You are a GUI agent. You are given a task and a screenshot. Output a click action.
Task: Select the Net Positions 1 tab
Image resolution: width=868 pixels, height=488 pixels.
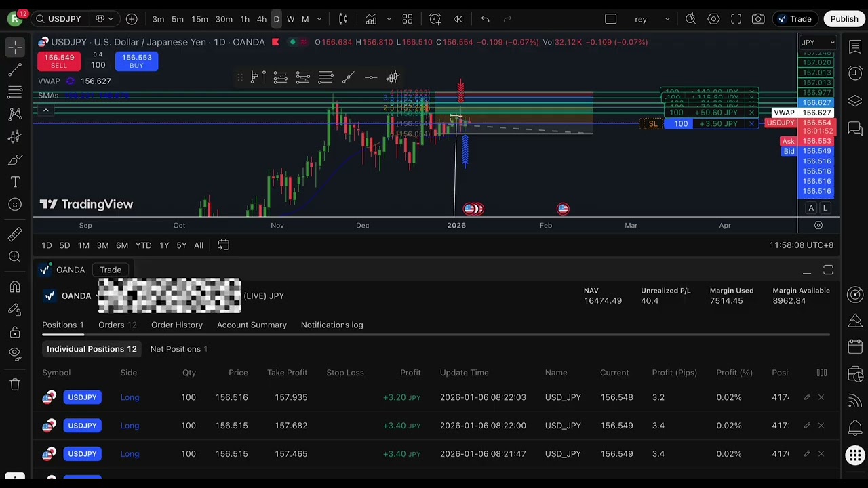click(x=178, y=349)
